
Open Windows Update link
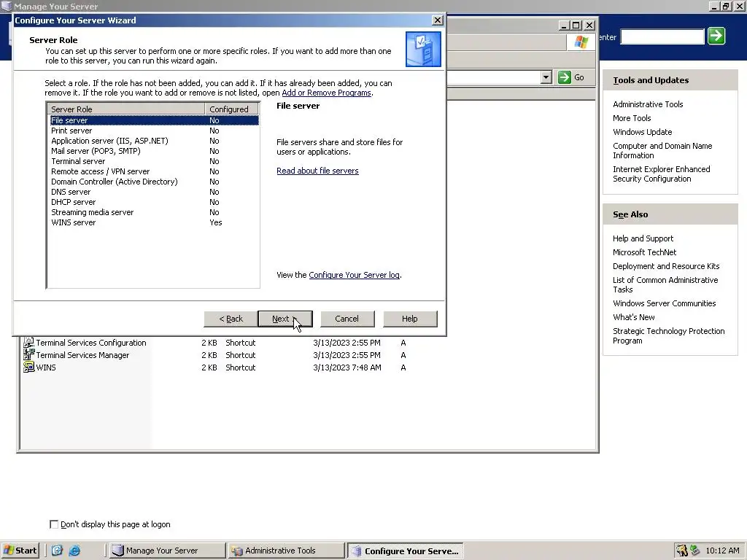tap(642, 131)
